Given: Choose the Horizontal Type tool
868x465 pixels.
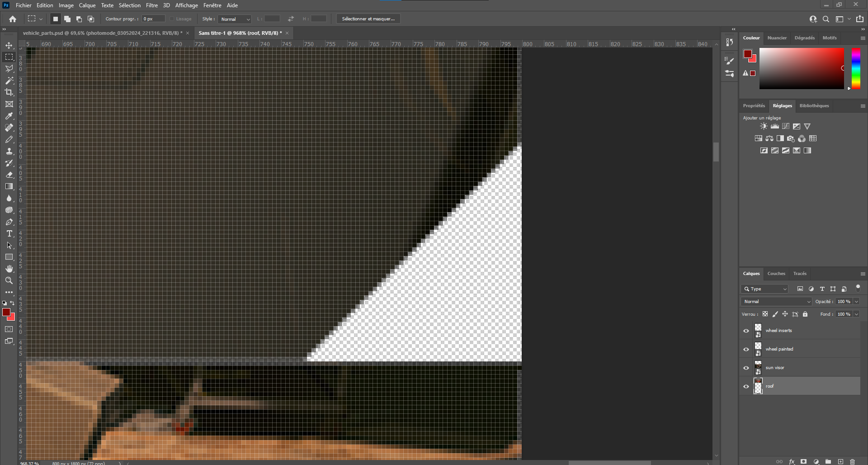Looking at the screenshot, I should click(x=9, y=233).
